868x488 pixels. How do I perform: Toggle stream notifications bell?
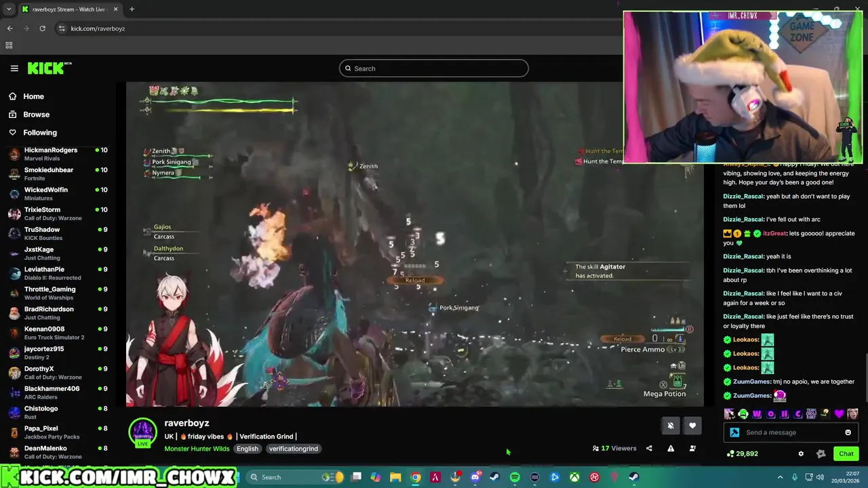coord(671,426)
